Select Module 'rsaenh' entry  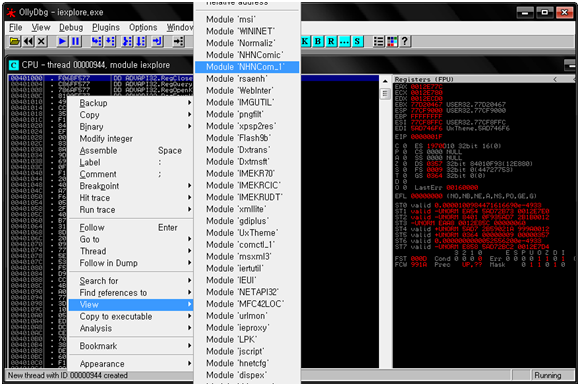click(x=247, y=79)
